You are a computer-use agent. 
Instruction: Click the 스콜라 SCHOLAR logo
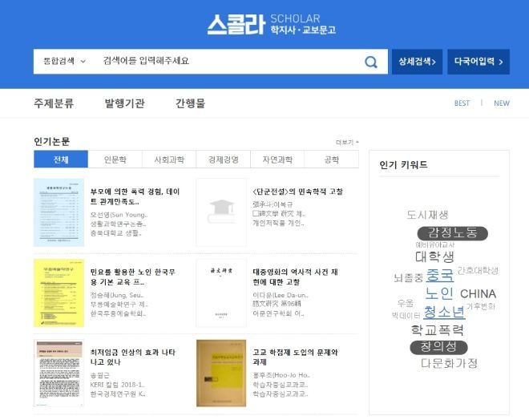click(x=272, y=24)
